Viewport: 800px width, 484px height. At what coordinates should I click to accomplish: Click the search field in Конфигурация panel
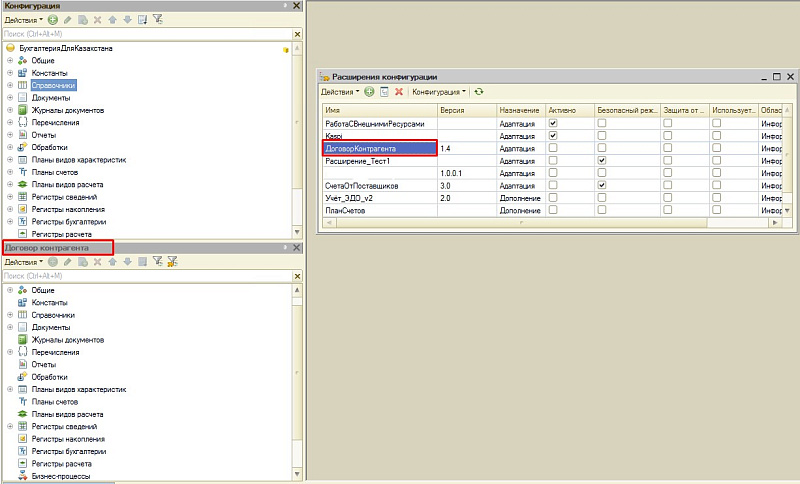(140, 34)
